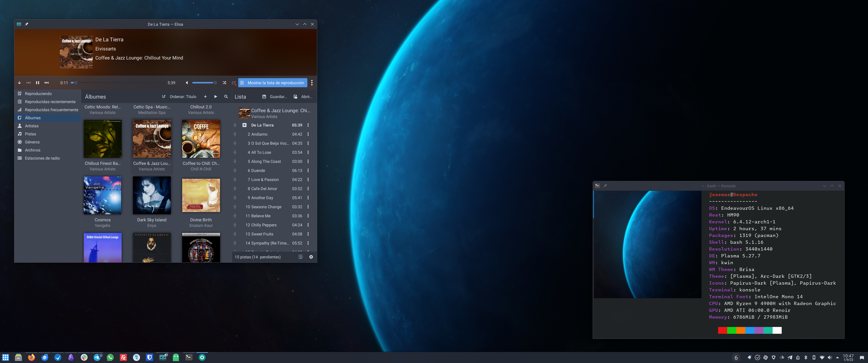The image size is (868, 363).
Task: Open Reproducidas frecuentemente in sidebar
Action: (47, 110)
